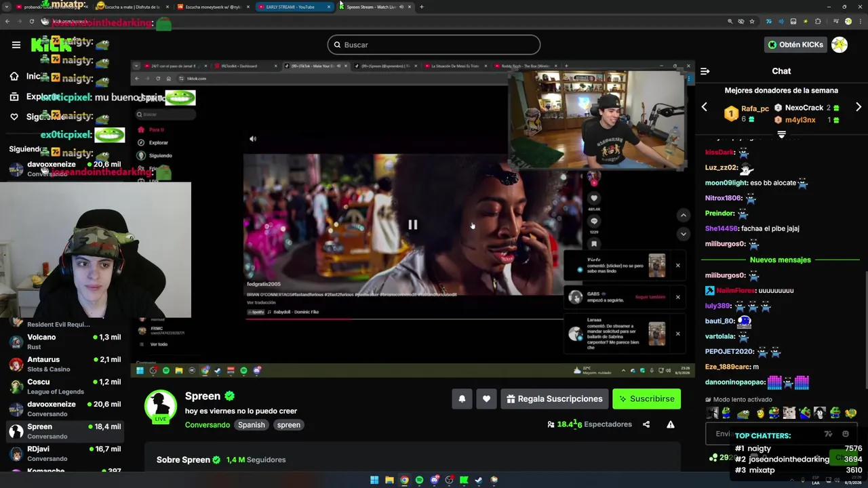
Task: Jump to Nuevos mensajes in chat
Action: tap(780, 260)
